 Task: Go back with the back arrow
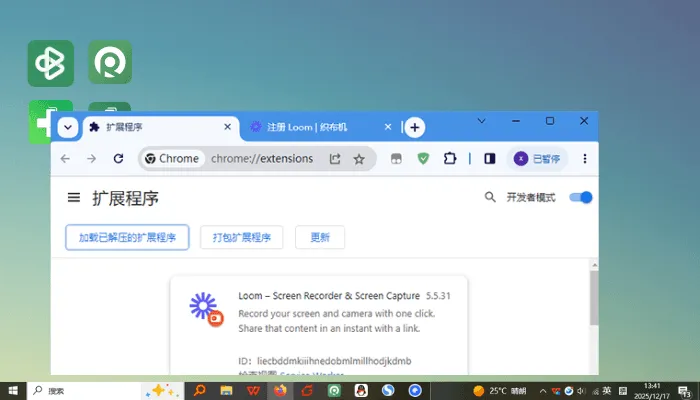coord(65,158)
